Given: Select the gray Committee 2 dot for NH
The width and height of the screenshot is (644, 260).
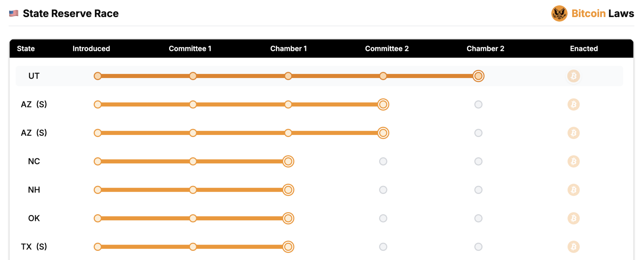Looking at the screenshot, I should pos(383,190).
